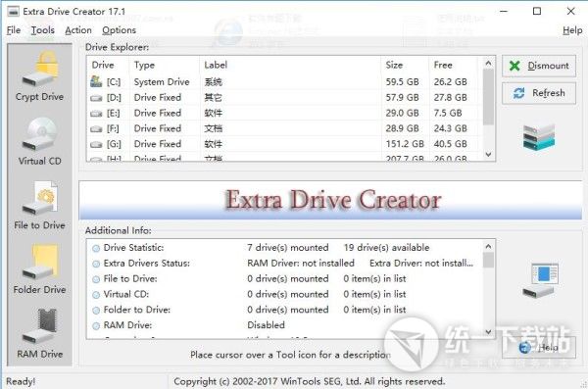The height and width of the screenshot is (389, 588).
Task: Click the copyright status bar text
Action: (x=310, y=382)
